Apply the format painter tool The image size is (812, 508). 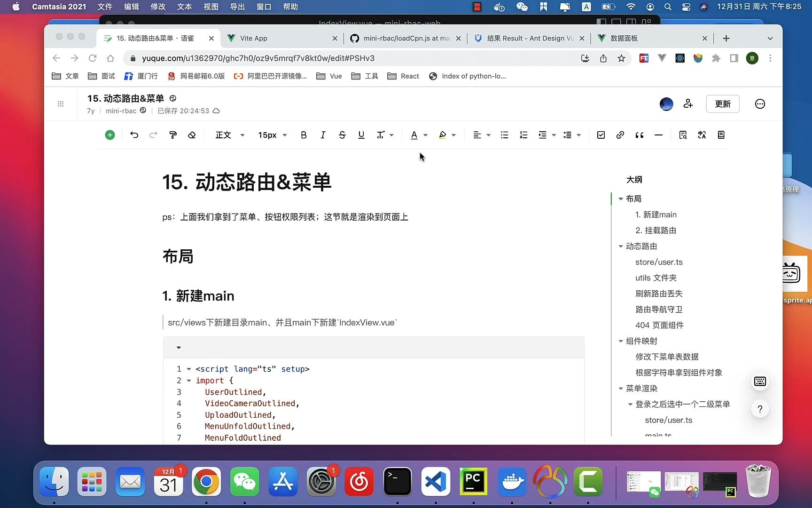(x=172, y=135)
